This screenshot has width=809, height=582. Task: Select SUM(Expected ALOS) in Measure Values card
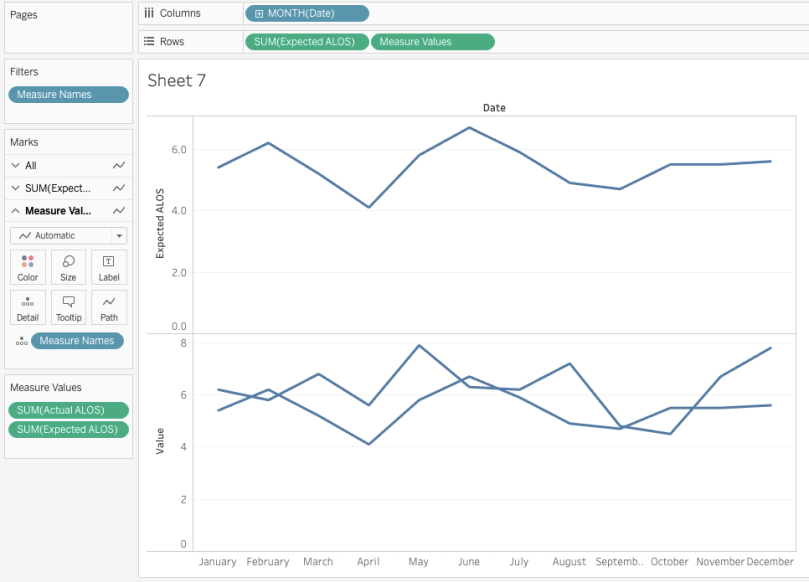pyautogui.click(x=68, y=430)
